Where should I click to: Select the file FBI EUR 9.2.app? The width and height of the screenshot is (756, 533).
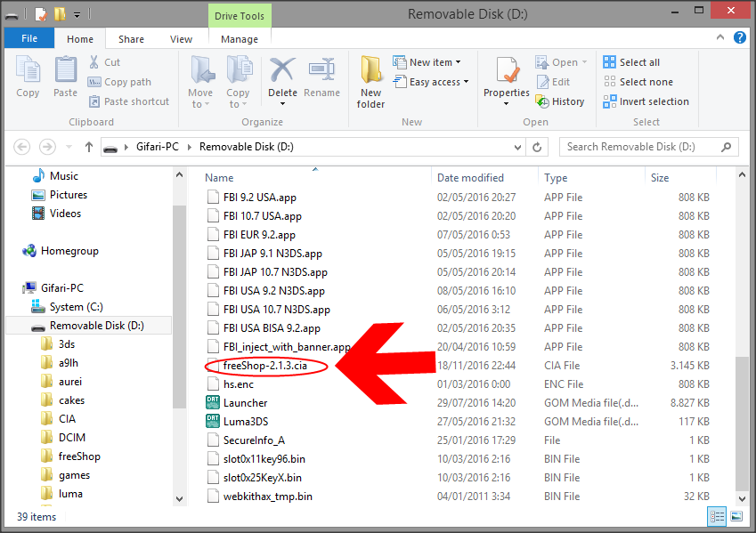click(x=251, y=235)
